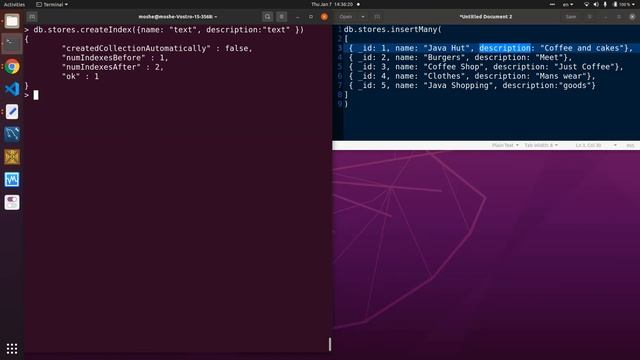
Task: Open the Terminal app menu in top bar
Action: pyautogui.click(x=52, y=4)
